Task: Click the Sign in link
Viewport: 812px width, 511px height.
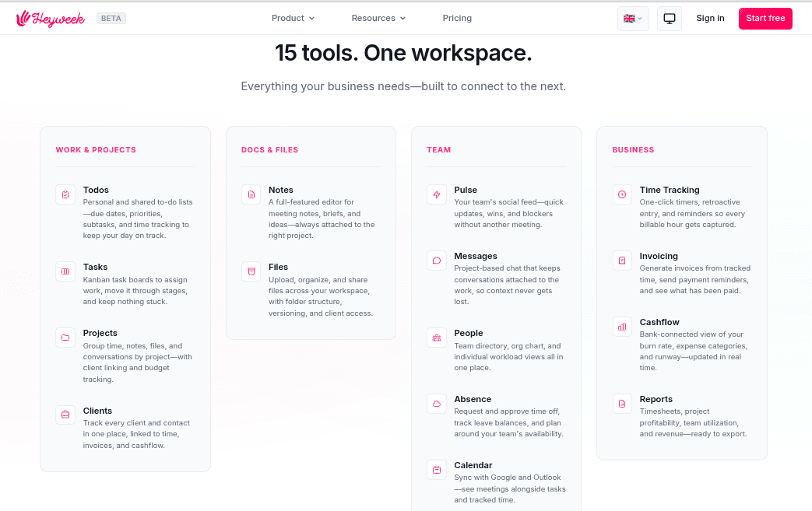Action: coord(710,18)
